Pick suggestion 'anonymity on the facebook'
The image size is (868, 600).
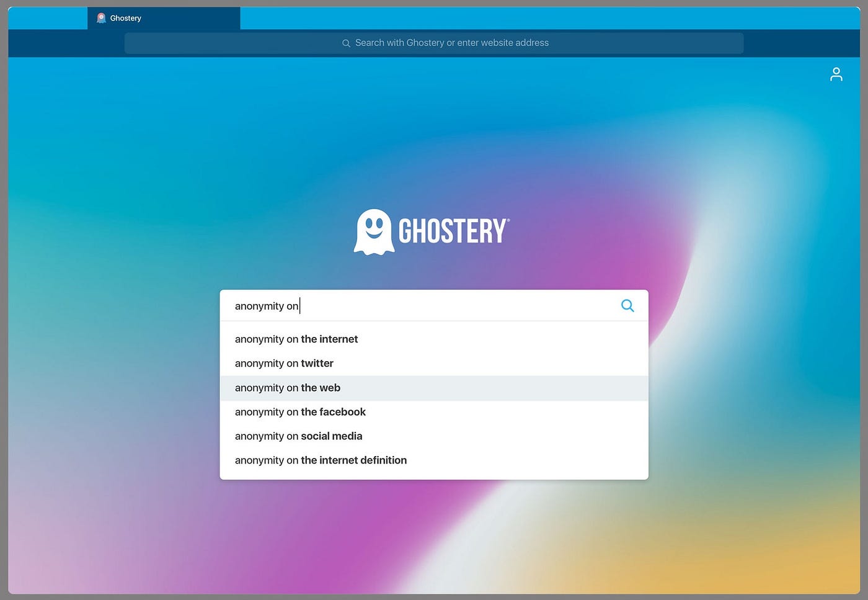[x=434, y=412]
